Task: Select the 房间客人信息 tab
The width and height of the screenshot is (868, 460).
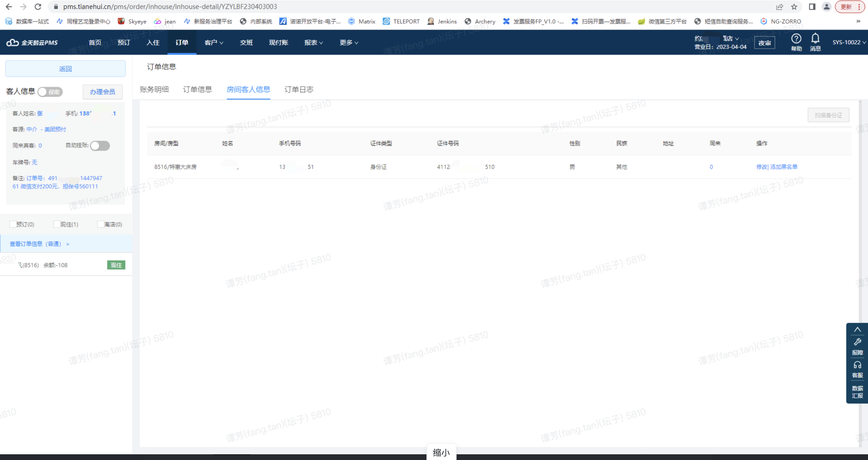Action: click(248, 89)
